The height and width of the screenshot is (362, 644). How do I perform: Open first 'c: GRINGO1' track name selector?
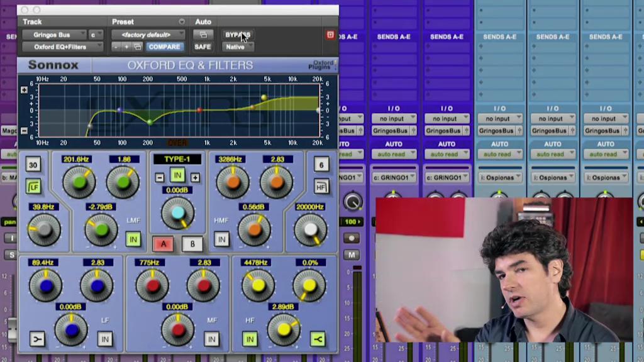(x=394, y=178)
